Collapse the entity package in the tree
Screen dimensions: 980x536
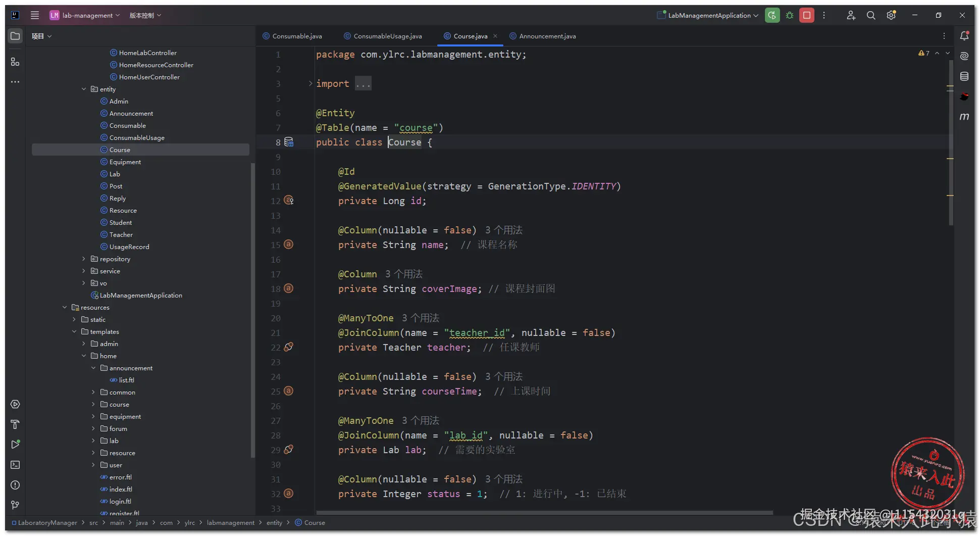coord(84,89)
